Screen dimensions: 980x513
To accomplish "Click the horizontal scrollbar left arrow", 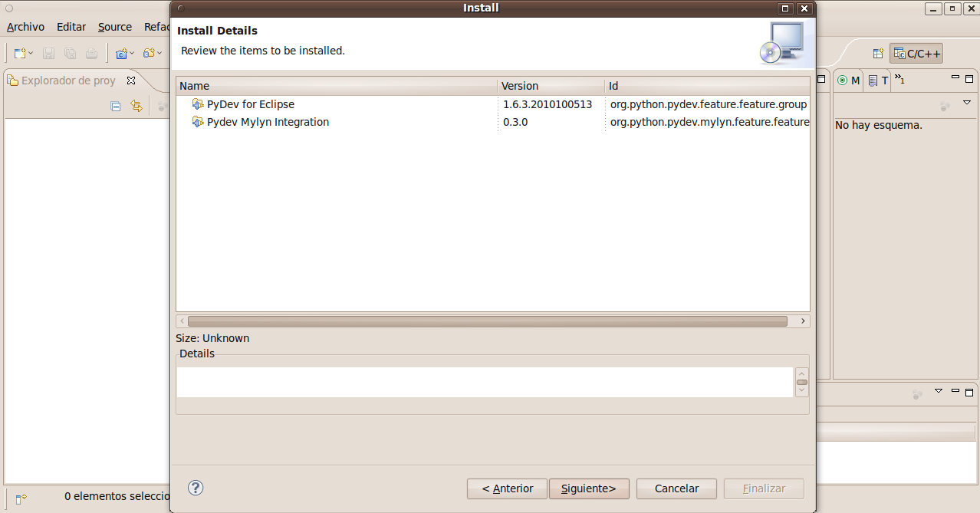I will coord(182,321).
